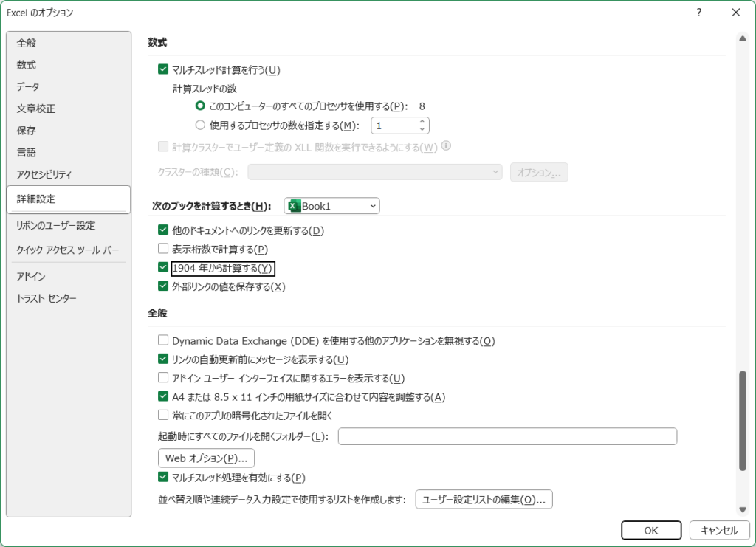Click the help question mark icon
This screenshot has height=547, width=756.
(698, 13)
